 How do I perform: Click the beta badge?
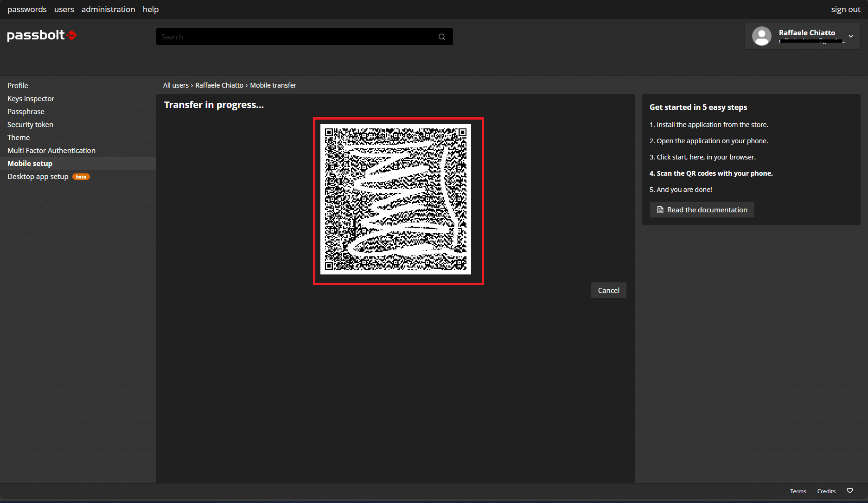tap(81, 177)
